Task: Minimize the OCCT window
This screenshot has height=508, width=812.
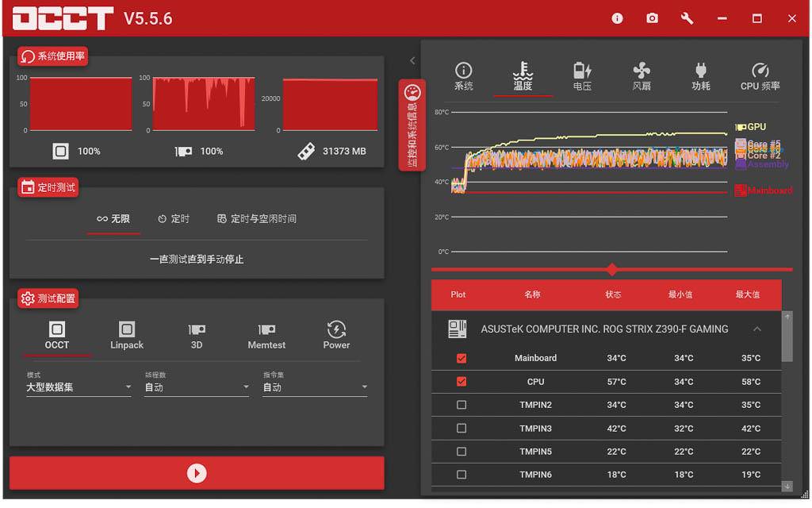Action: 722,19
